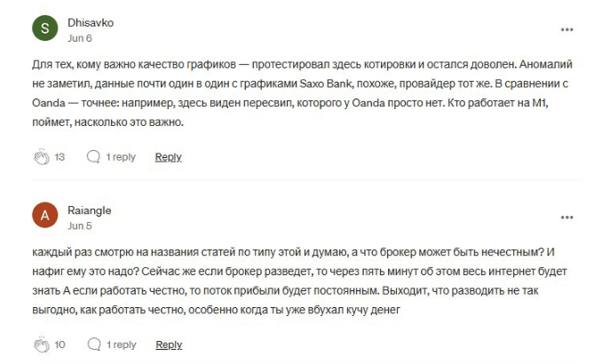This screenshot has width=602, height=364.
Task: View the 13 claps count
Action: point(59,157)
